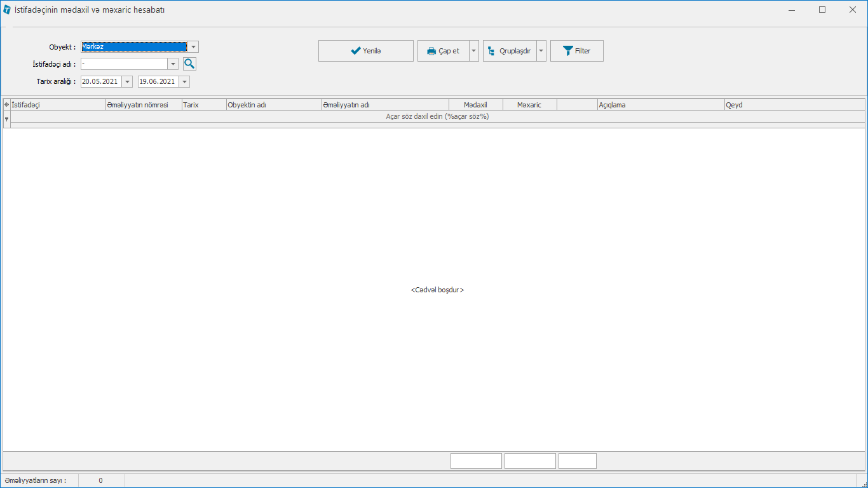The image size is (868, 488).
Task: Click the Yenilə refresh button
Action: [x=365, y=51]
